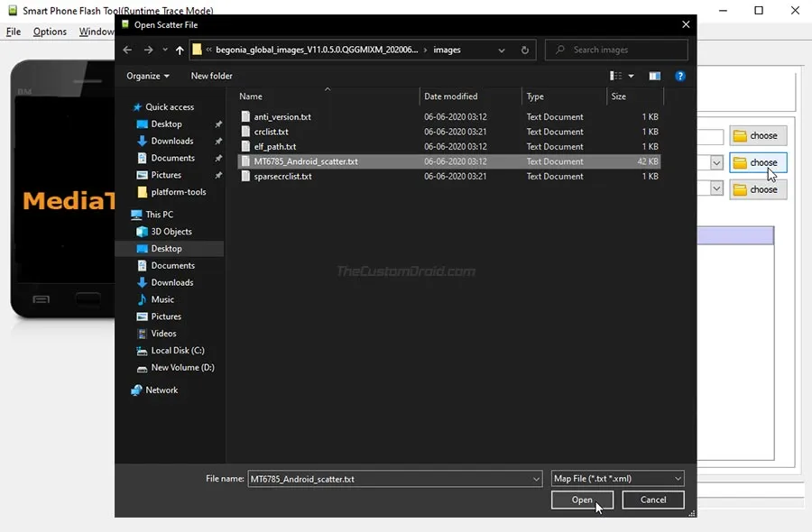Expand the breadcrumb chevron after images
Screen dimensions: 812x532
click(503, 50)
